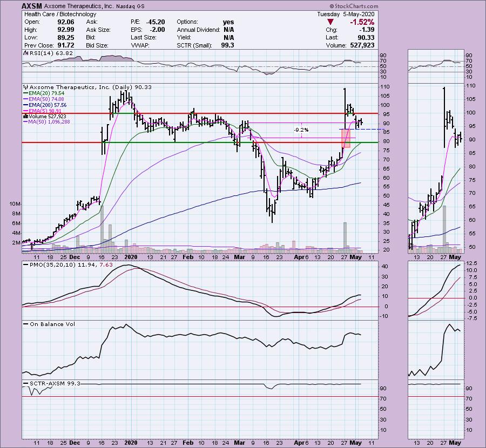Image resolution: width=486 pixels, height=448 pixels.
Task: Click the Prev Close value 91.72
Action: (66, 45)
